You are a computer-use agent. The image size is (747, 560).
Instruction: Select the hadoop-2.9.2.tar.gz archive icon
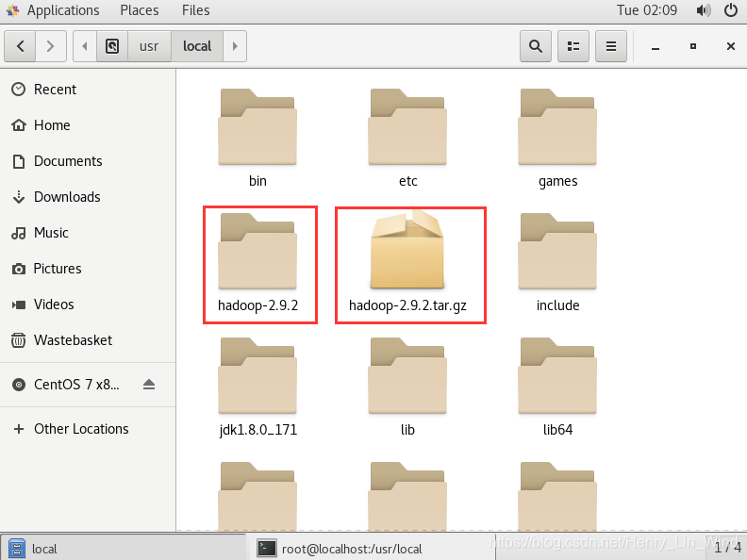pyautogui.click(x=407, y=249)
